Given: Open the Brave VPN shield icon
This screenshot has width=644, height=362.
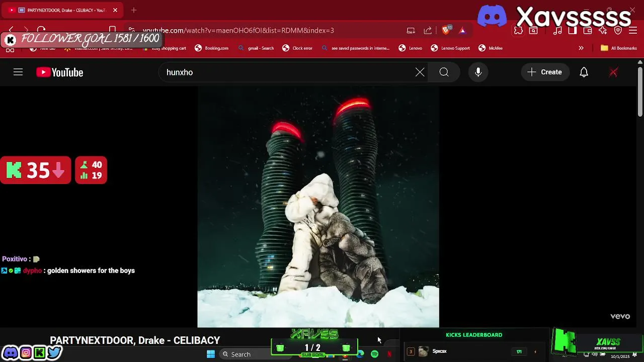Looking at the screenshot, I should 618,31.
